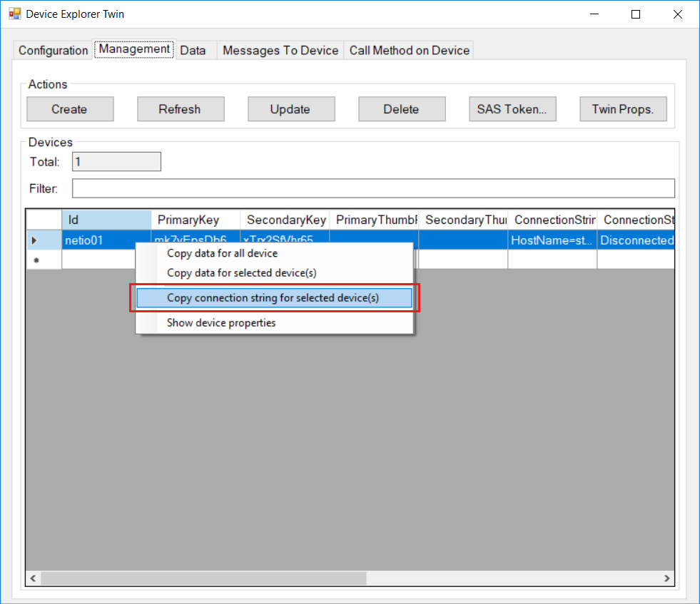Choose Copy data for all device
This screenshot has width=700, height=604.
coord(274,253)
